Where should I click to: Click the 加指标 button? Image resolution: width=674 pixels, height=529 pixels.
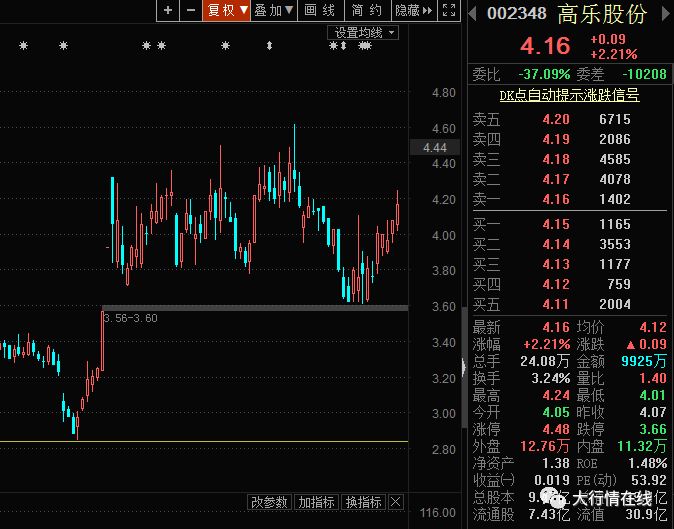point(316,502)
